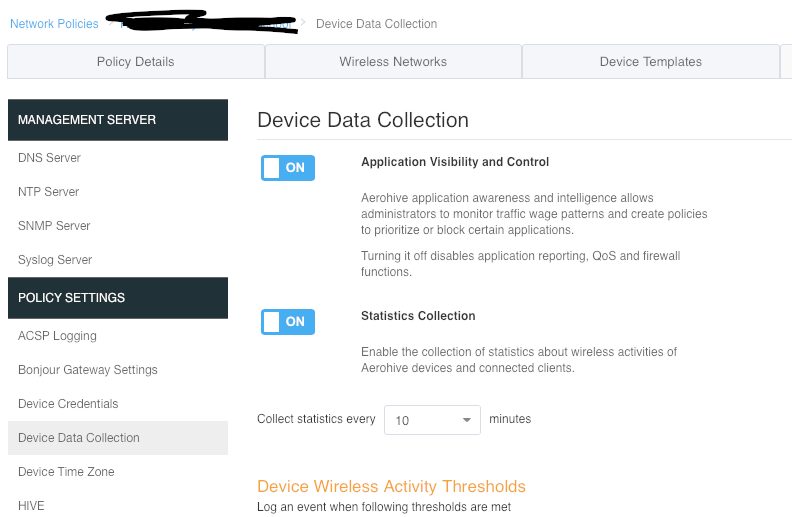The image size is (792, 517).
Task: Click the MANAGEMENT SERVER section header
Action: (x=118, y=120)
